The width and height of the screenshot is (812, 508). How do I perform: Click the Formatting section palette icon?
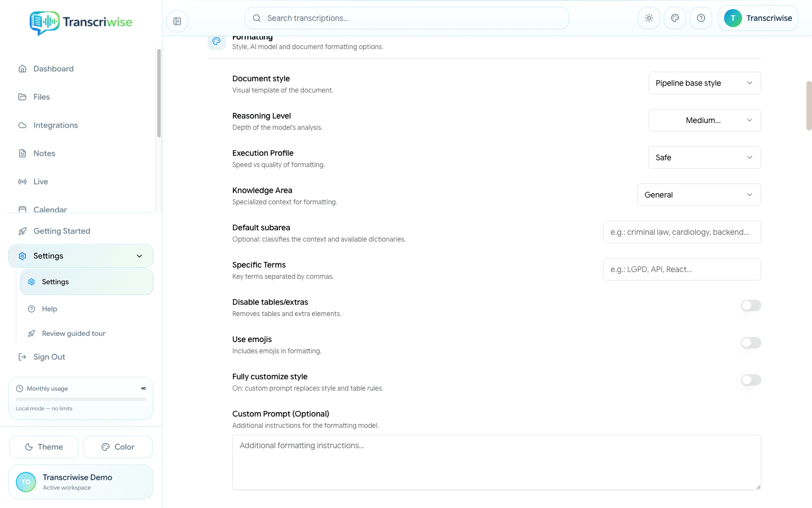217,41
